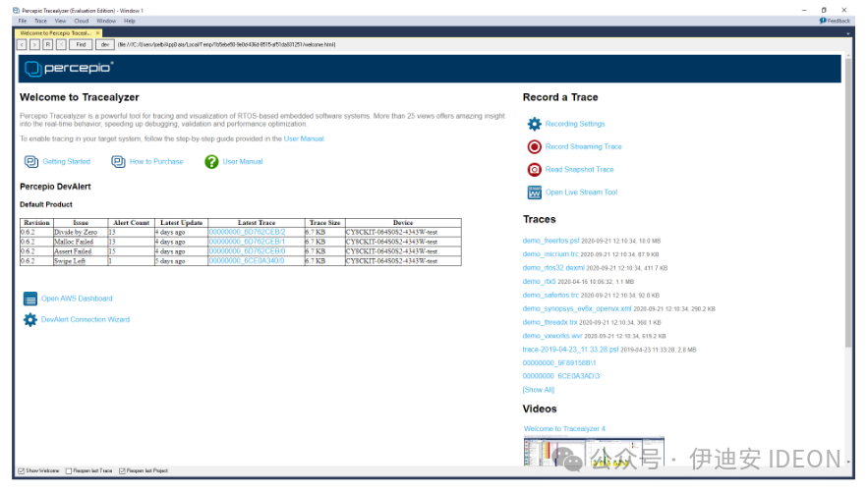Open latest trace 00000000_6D762CEB/2
Screen dimensions: 868x493
(x=247, y=233)
